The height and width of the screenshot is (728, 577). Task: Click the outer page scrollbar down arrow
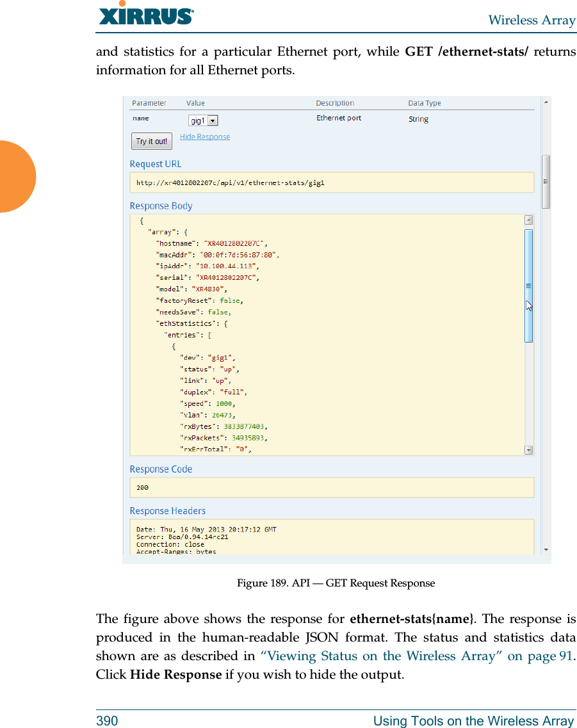546,550
